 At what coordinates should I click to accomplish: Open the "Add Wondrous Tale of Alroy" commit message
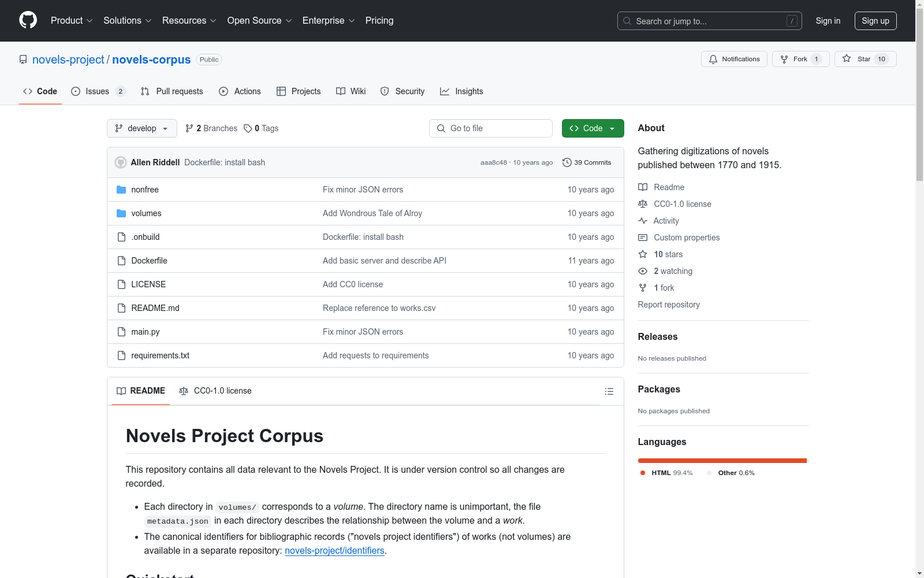[372, 213]
